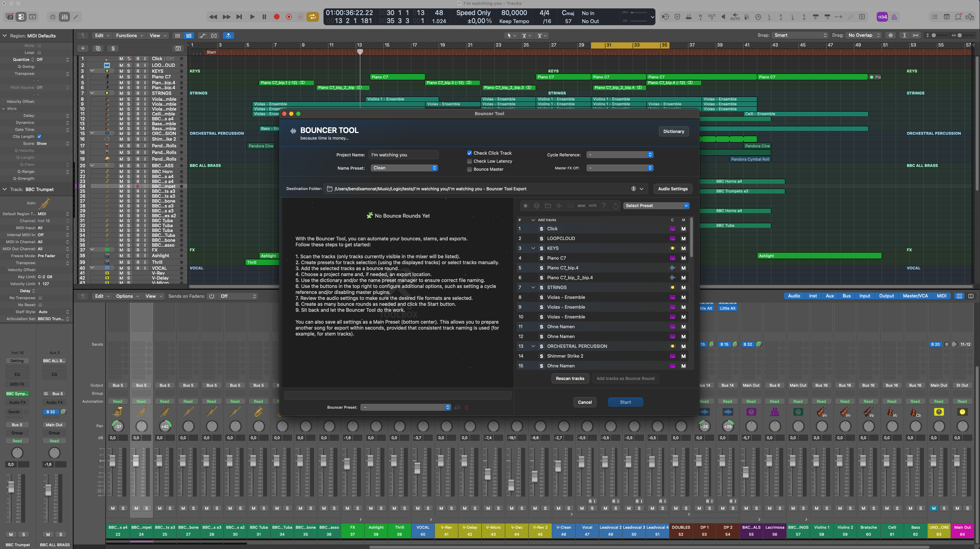Click the Add tracks as Bounce Round button
This screenshot has height=549, width=980.
coord(625,379)
